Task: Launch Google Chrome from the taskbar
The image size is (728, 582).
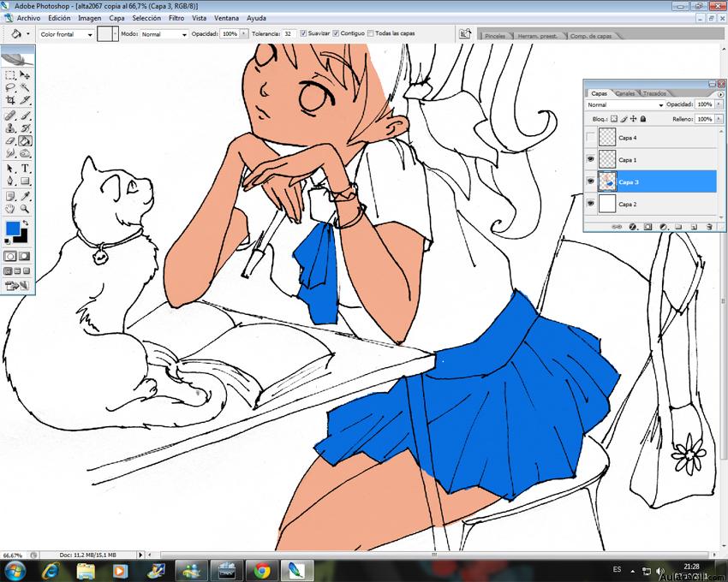Action: 262,570
